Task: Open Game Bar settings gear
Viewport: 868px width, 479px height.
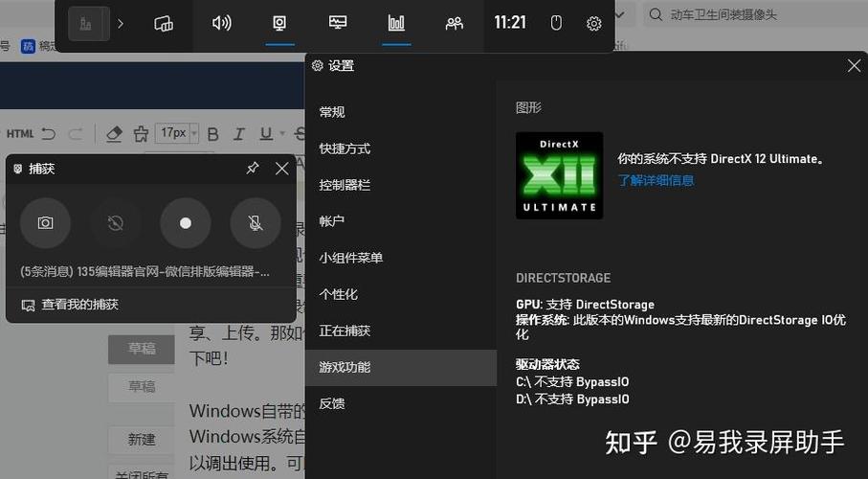Action: coord(594,24)
